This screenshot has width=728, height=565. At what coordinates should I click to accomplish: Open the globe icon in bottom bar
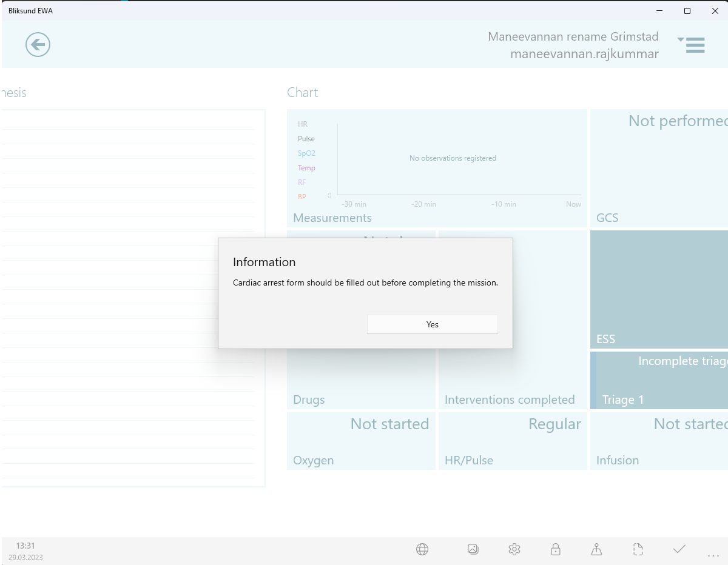pyautogui.click(x=422, y=549)
